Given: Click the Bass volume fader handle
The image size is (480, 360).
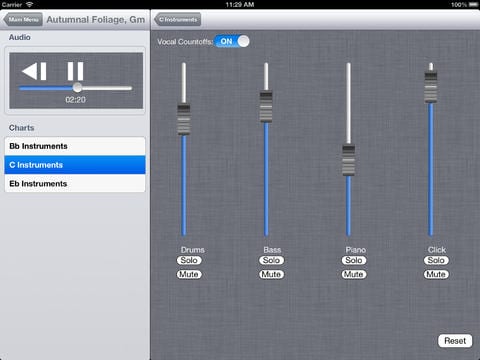Looking at the screenshot, I should 266,107.
